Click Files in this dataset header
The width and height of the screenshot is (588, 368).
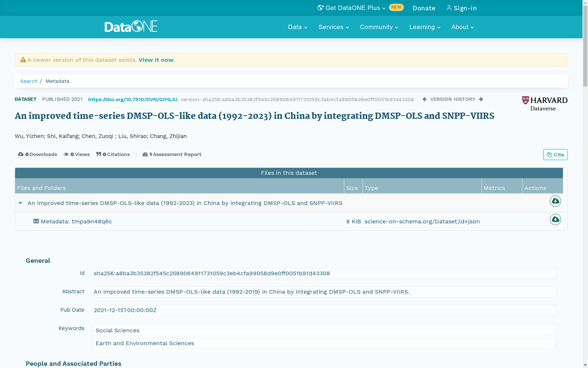(x=289, y=173)
